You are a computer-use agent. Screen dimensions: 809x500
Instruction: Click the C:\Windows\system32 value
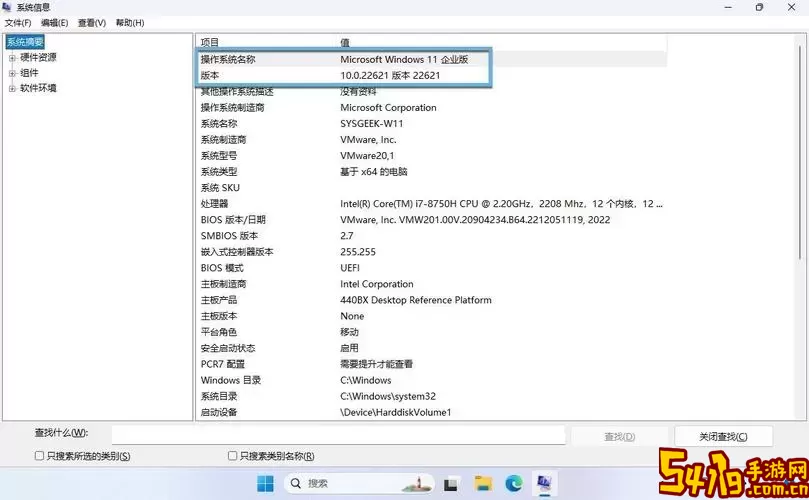(x=388, y=396)
